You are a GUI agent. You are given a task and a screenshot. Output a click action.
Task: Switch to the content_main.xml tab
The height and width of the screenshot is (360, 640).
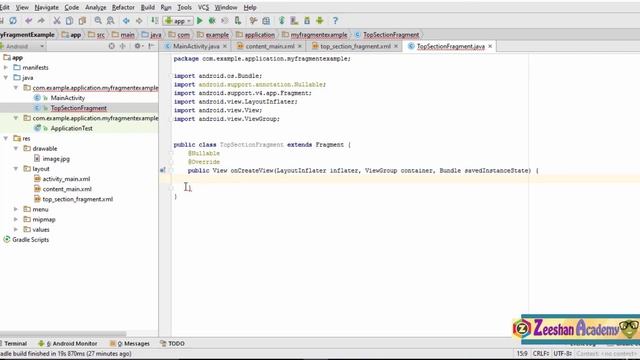tap(270, 46)
